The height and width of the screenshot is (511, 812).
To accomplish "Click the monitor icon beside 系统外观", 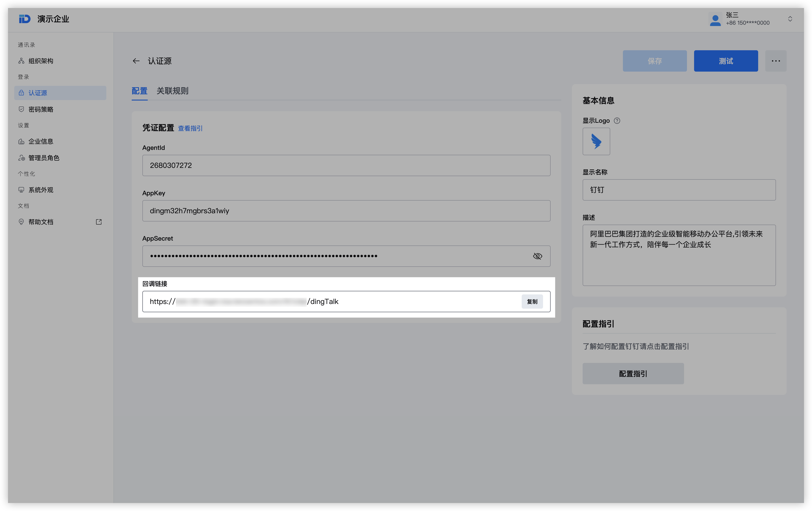I will pyautogui.click(x=21, y=190).
